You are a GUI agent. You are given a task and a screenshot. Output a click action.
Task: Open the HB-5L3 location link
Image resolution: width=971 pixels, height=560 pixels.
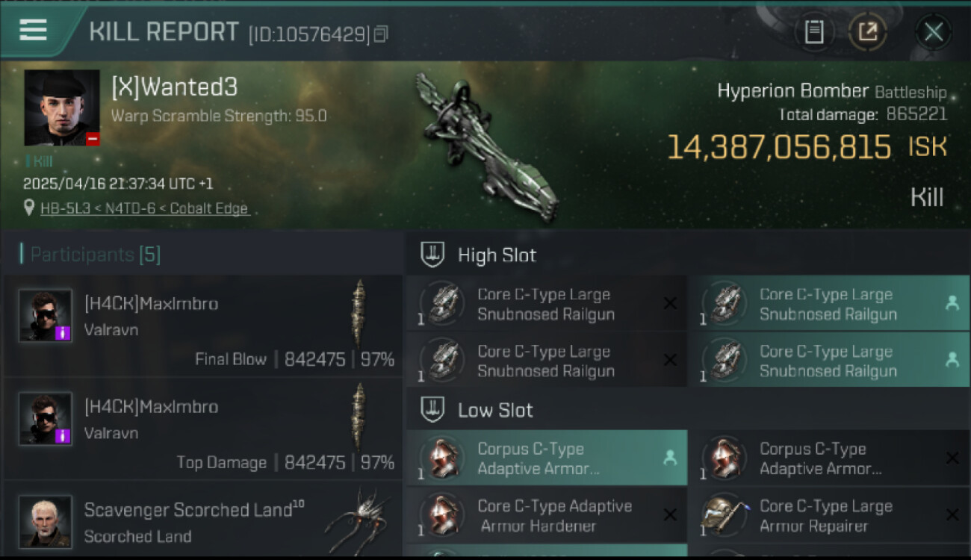click(x=144, y=209)
